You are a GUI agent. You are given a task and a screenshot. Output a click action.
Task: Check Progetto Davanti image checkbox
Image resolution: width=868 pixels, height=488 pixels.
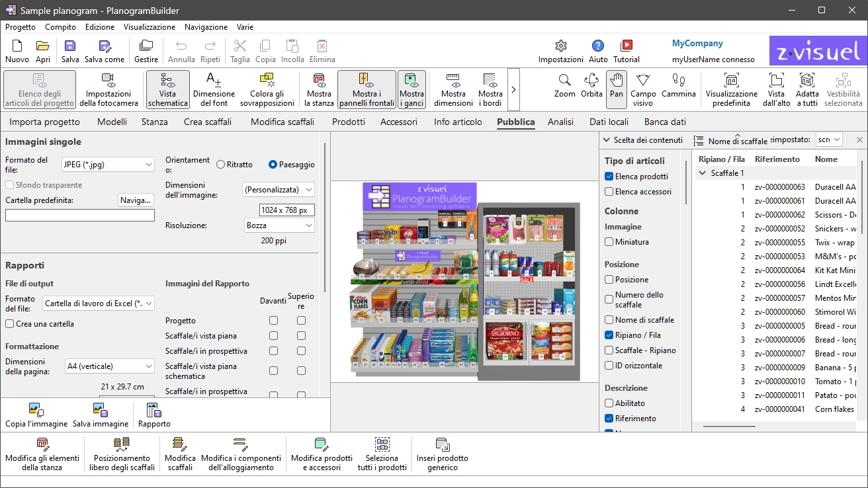(273, 321)
